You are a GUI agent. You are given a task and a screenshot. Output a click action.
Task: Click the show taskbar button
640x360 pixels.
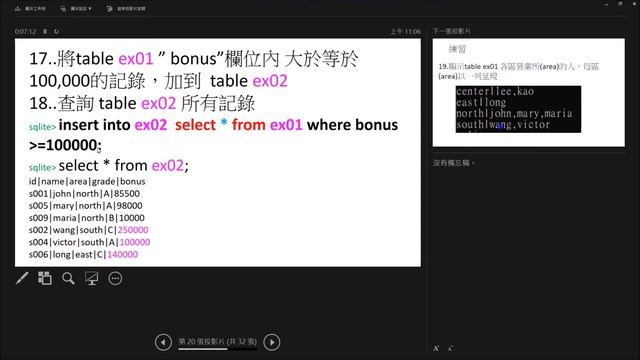pos(30,9)
